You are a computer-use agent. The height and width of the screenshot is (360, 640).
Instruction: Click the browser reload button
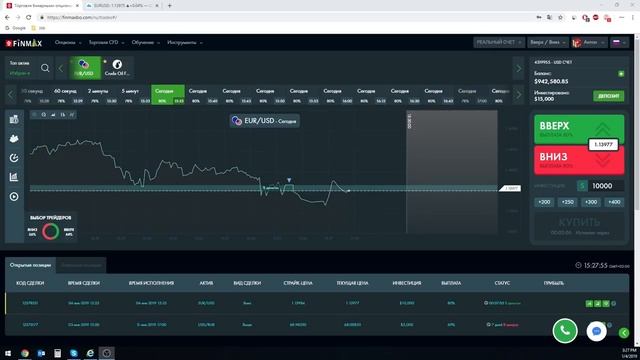29,18
